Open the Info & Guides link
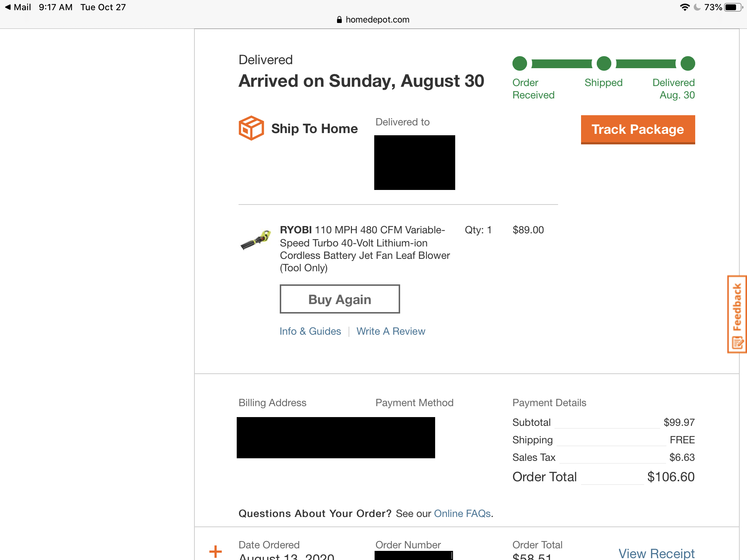Image resolution: width=747 pixels, height=560 pixels. click(x=310, y=331)
